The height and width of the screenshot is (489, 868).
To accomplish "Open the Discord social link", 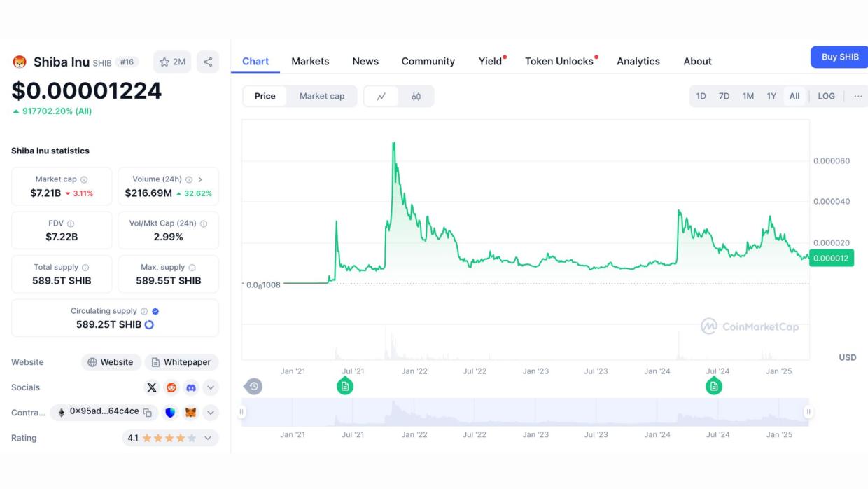I will 190,387.
